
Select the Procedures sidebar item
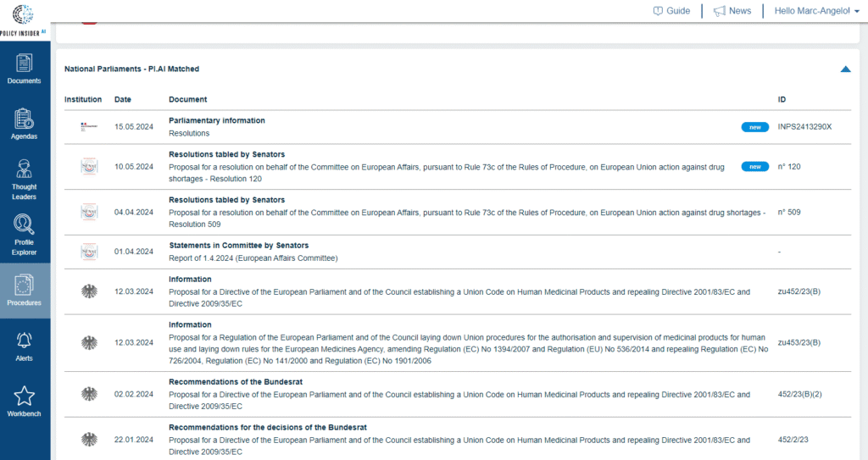(24, 289)
